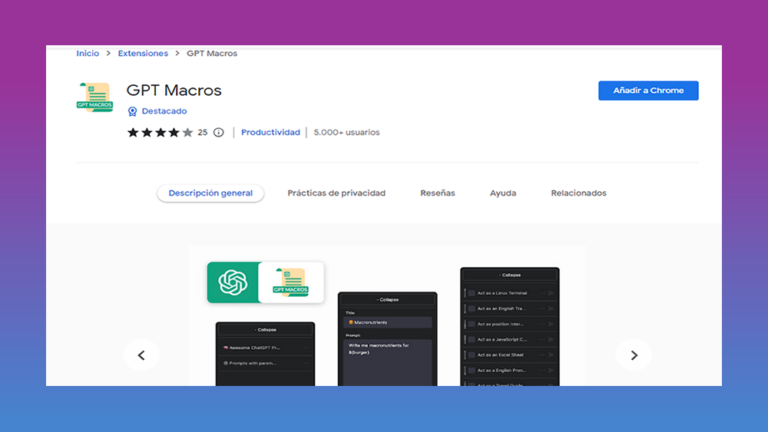Click the GPT Macros title heading
768x432 pixels.
174,90
